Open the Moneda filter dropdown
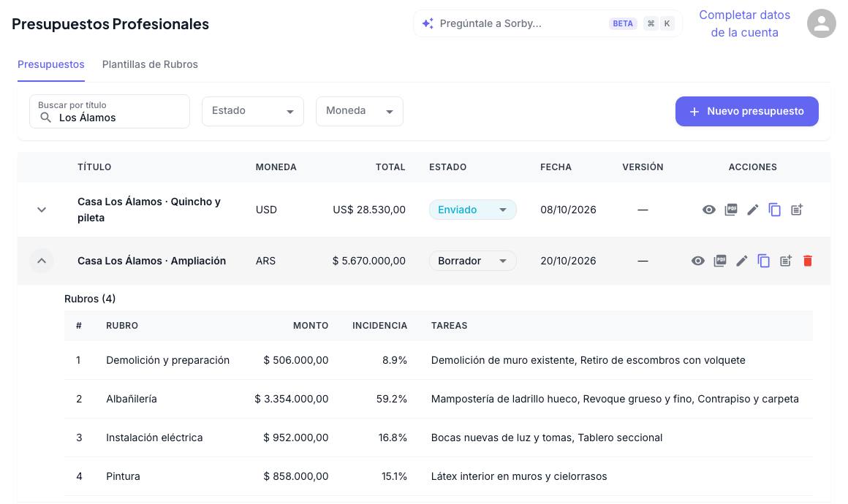848x504 pixels. 359,111
